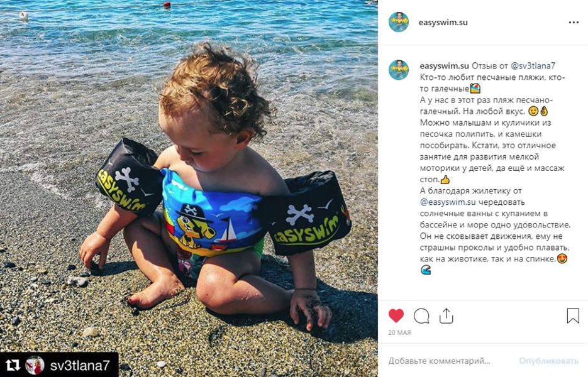588x377 pixels.
Task: Submit comment with 'Опубликовать' button
Action: click(x=548, y=361)
